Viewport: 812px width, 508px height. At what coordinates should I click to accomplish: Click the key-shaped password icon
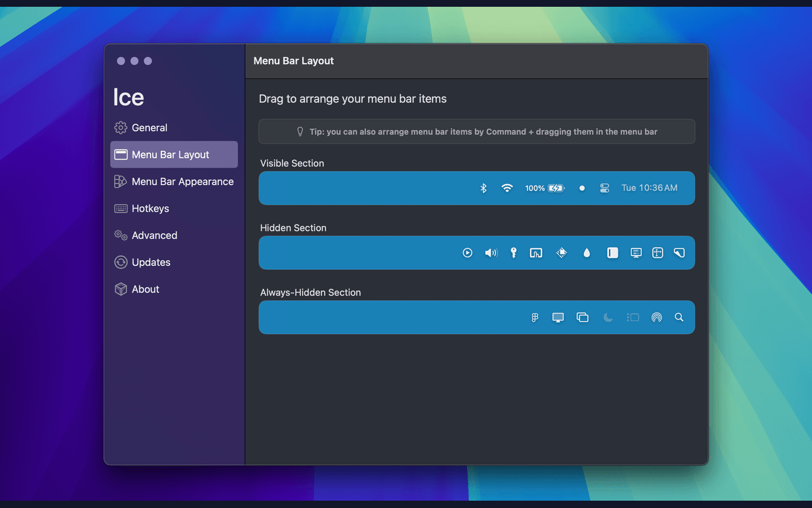[514, 253]
